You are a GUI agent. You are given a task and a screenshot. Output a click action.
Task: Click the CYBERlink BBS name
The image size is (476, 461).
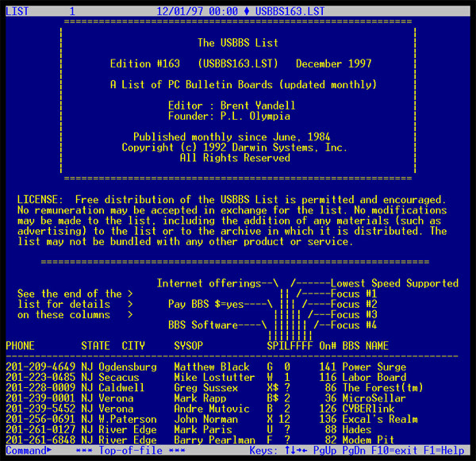coord(368,409)
